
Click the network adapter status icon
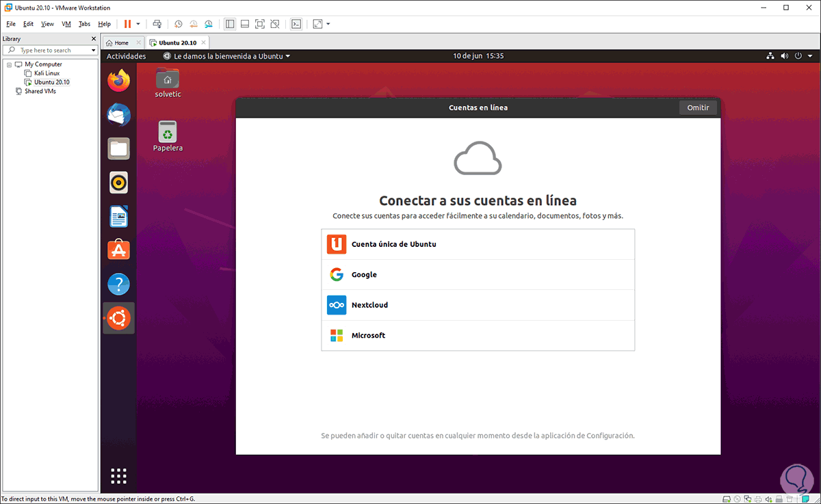(x=748, y=499)
